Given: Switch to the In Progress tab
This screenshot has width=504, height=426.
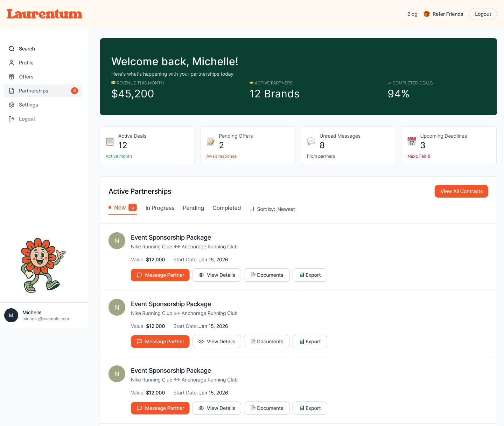Looking at the screenshot, I should click(160, 208).
